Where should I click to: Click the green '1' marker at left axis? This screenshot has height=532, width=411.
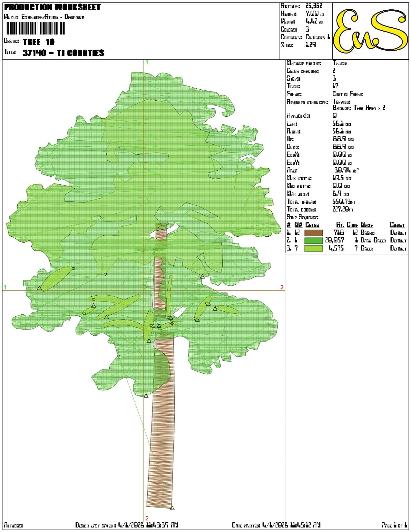pyautogui.click(x=5, y=287)
